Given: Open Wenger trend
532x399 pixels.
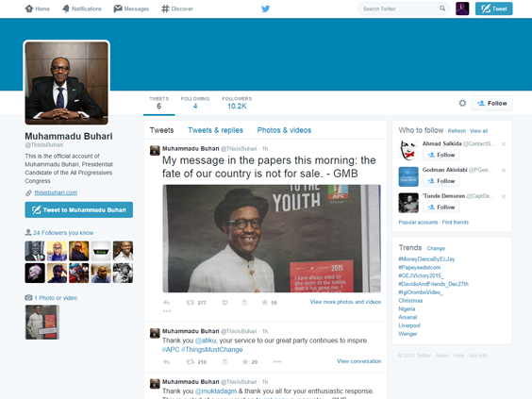Looking at the screenshot, I should pos(407,334).
